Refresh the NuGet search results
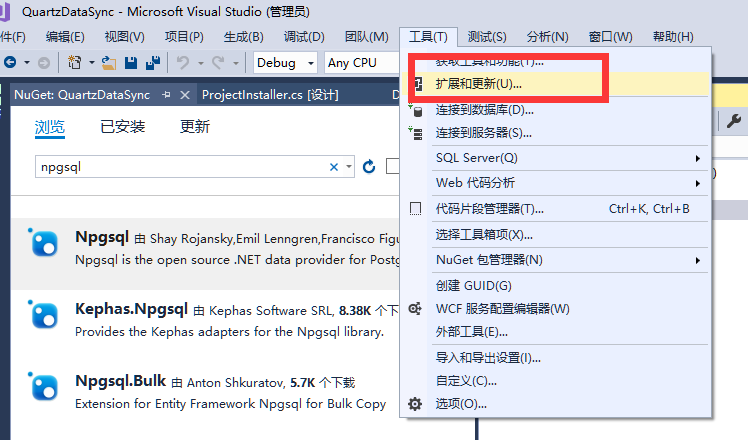The image size is (748, 440). tap(369, 167)
